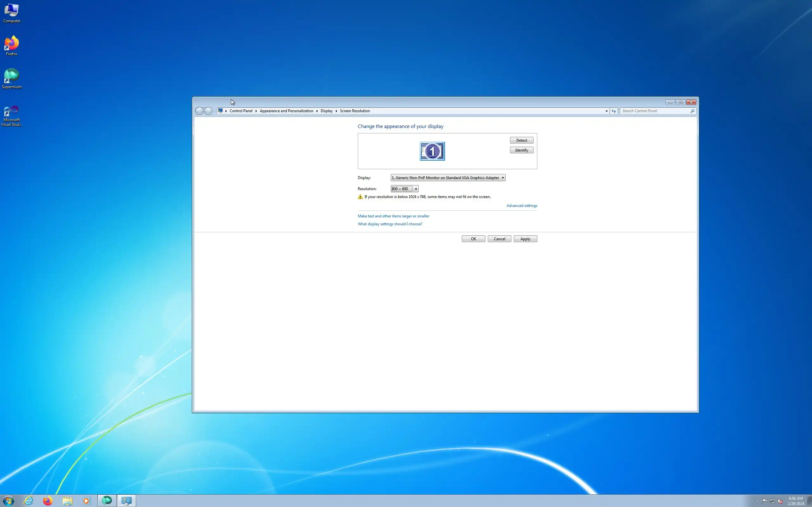The height and width of the screenshot is (507, 812).
Task: Open the Resolution dropdown
Action: (404, 189)
